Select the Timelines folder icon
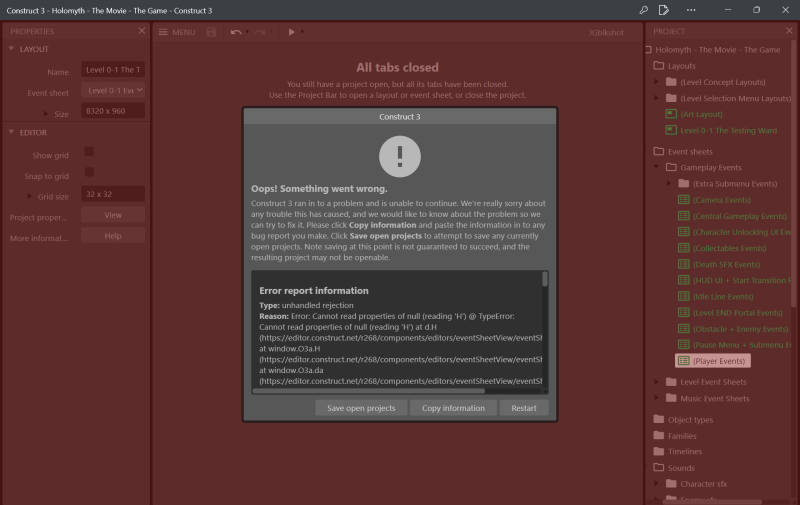 [x=659, y=451]
